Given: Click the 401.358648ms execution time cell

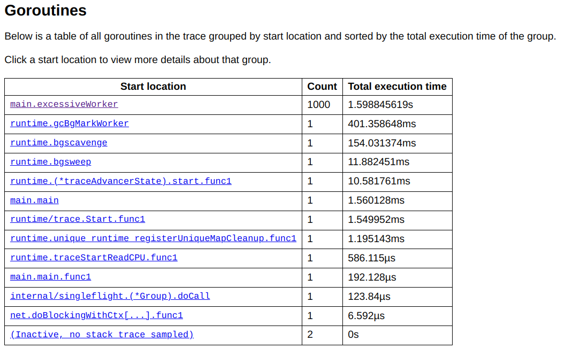Looking at the screenshot, I should pos(381,123).
